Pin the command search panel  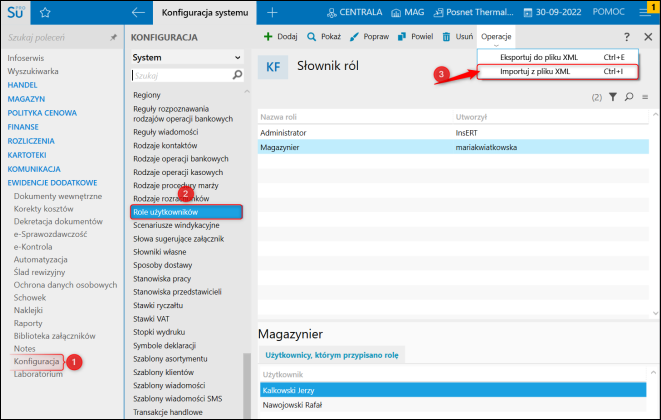[x=113, y=38]
